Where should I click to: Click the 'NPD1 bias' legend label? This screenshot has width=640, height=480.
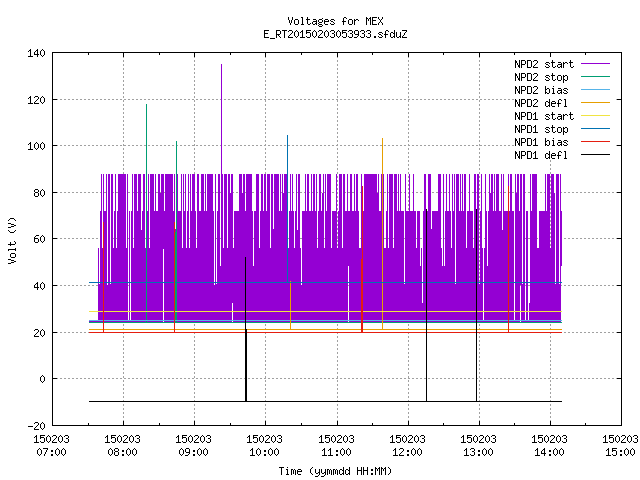pyautogui.click(x=541, y=142)
